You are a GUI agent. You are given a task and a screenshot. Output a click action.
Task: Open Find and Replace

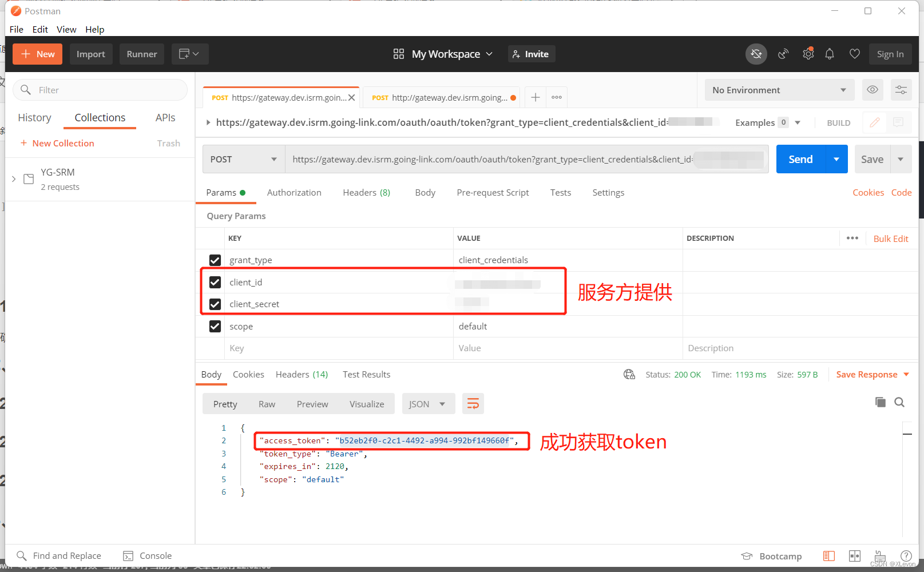(x=59, y=556)
